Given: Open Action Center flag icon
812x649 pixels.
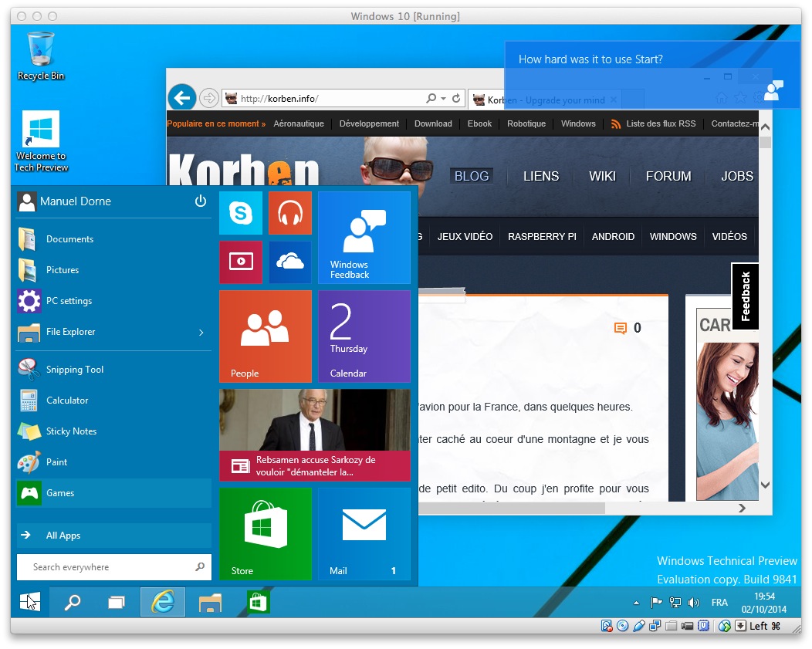Looking at the screenshot, I should [656, 603].
